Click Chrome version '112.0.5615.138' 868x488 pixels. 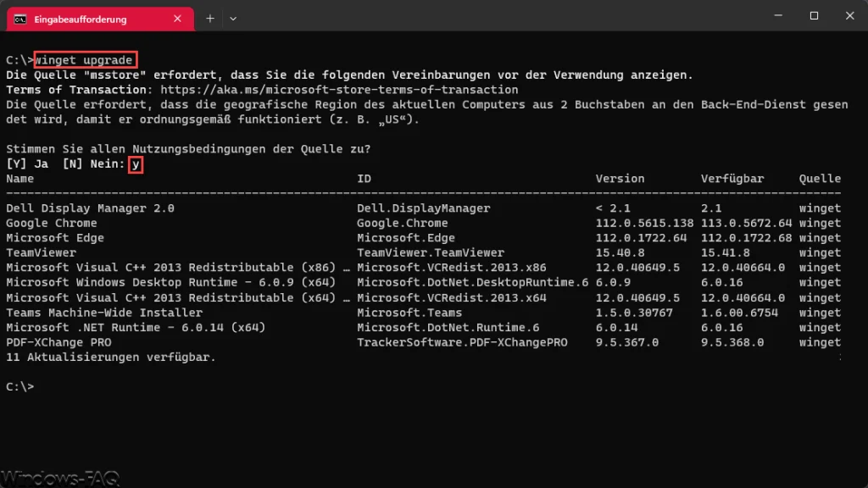pyautogui.click(x=644, y=223)
